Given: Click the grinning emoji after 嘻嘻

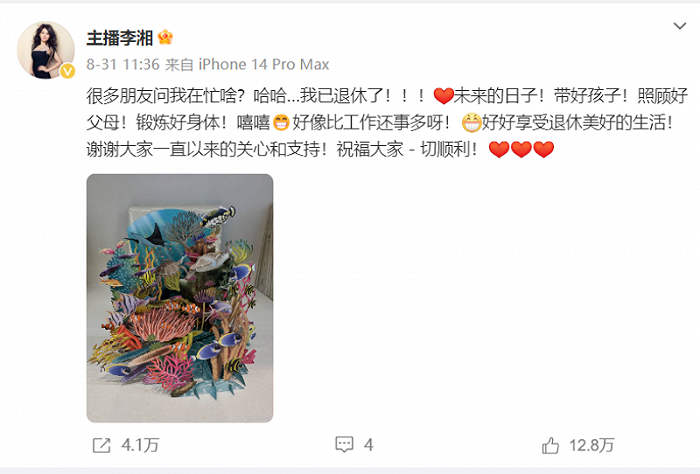Looking at the screenshot, I should click(x=281, y=122).
